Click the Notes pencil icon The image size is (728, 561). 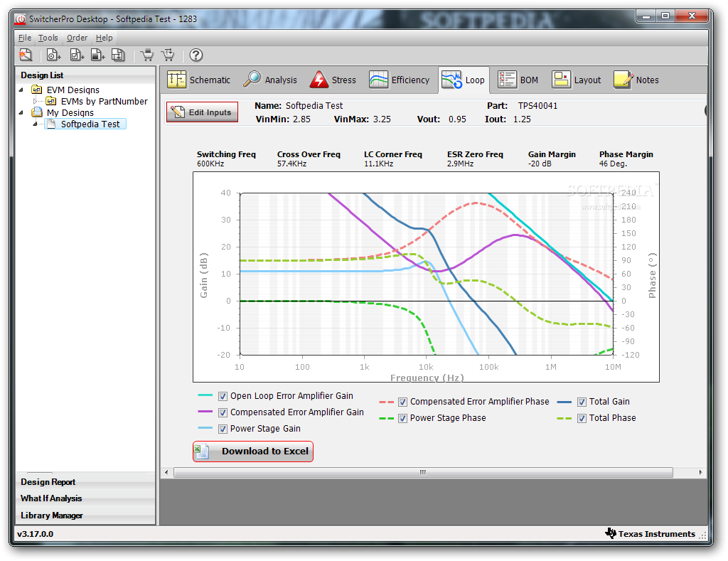pyautogui.click(x=623, y=80)
